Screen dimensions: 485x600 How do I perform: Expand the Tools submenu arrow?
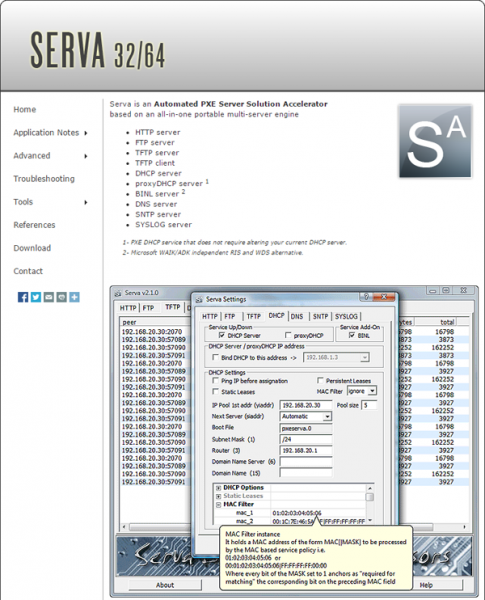[86, 202]
